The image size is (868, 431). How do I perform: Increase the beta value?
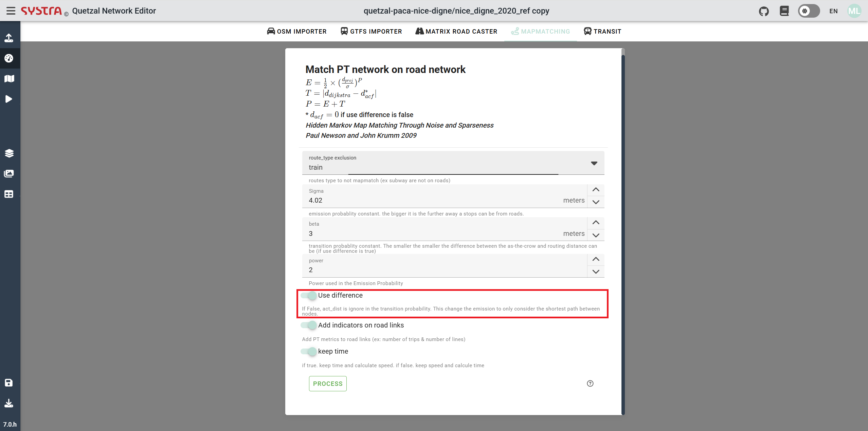[596, 223]
